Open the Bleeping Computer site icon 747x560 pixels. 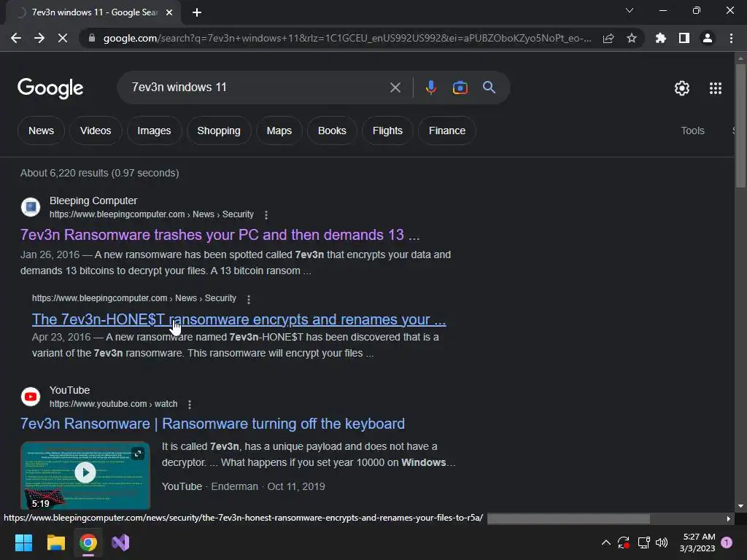31,207
